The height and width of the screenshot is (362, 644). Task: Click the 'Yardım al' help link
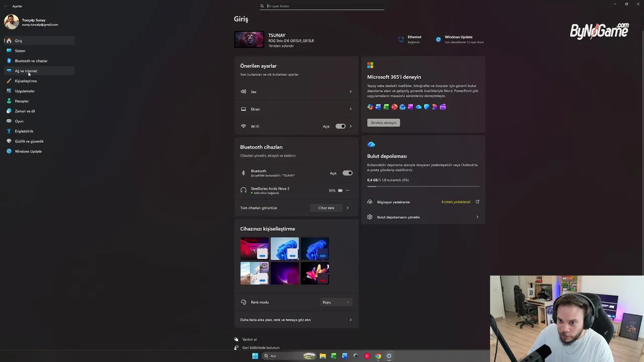(x=249, y=339)
